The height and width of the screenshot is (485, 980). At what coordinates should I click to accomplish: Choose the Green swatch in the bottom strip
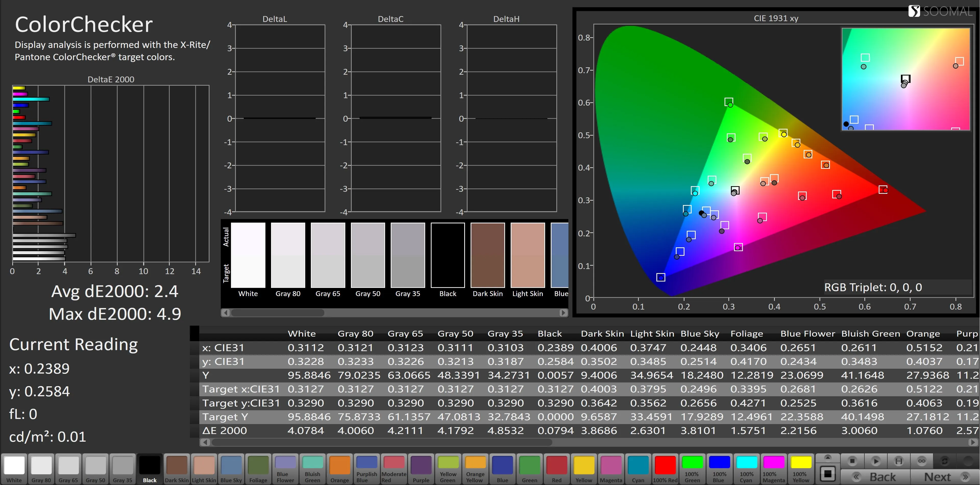point(530,469)
